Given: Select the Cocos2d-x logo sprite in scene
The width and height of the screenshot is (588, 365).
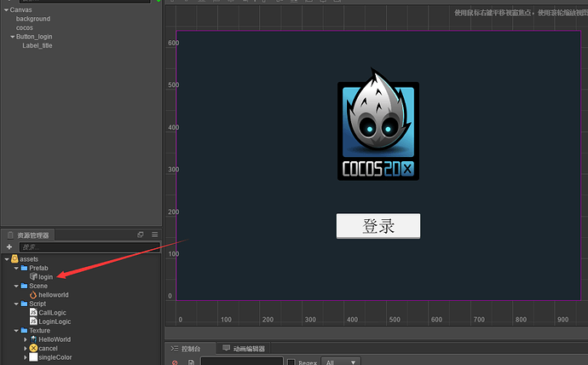Looking at the screenshot, I should click(x=378, y=125).
